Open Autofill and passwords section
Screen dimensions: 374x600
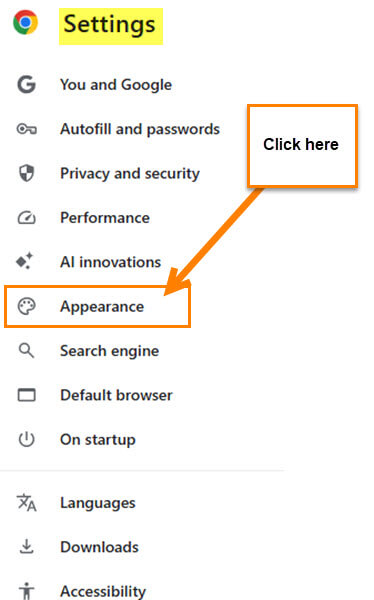(x=140, y=129)
